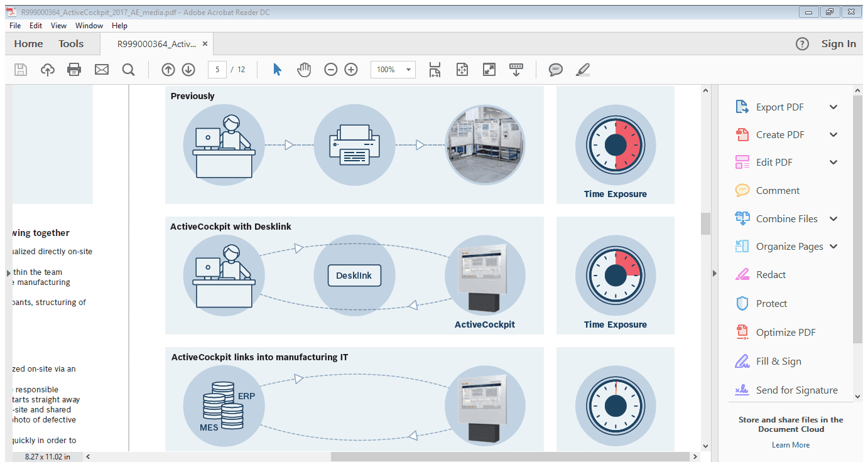Activate the hand pan tool

click(x=304, y=70)
